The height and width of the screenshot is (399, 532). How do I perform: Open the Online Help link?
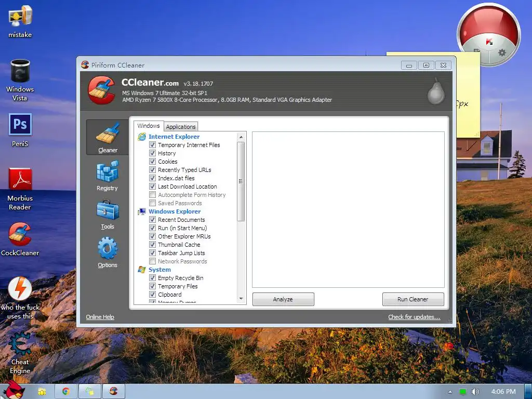tap(100, 317)
